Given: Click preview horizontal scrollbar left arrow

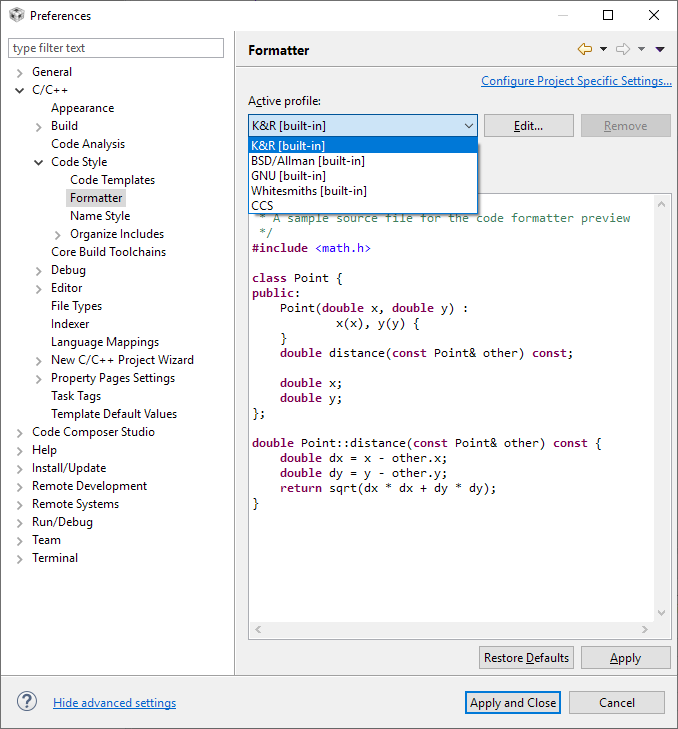Looking at the screenshot, I should (x=258, y=629).
